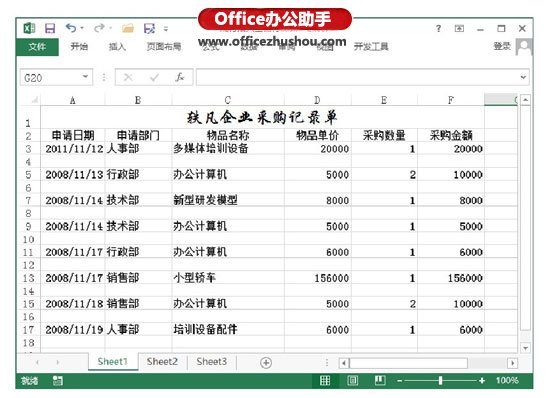Click the 采购金额 header cell
Image resolution: width=550 pixels, height=398 pixels.
451,135
